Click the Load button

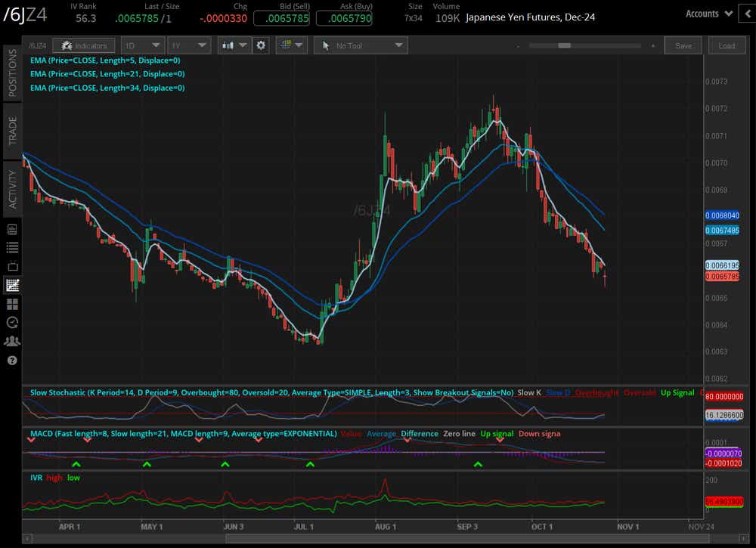(x=727, y=45)
